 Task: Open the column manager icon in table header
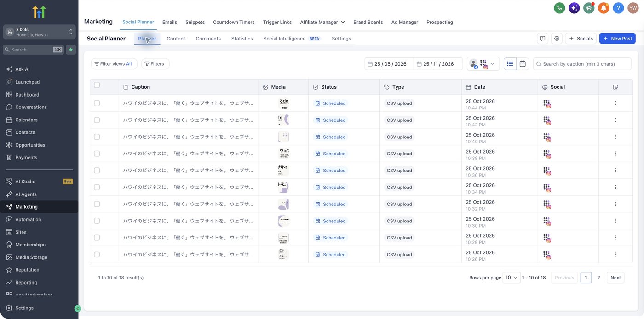point(615,87)
